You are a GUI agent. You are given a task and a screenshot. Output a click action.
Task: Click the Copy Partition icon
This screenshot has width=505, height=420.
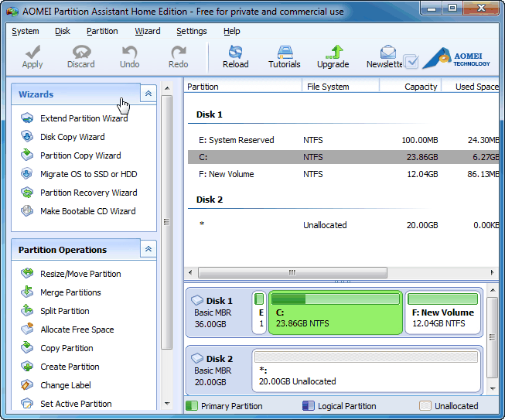point(27,347)
